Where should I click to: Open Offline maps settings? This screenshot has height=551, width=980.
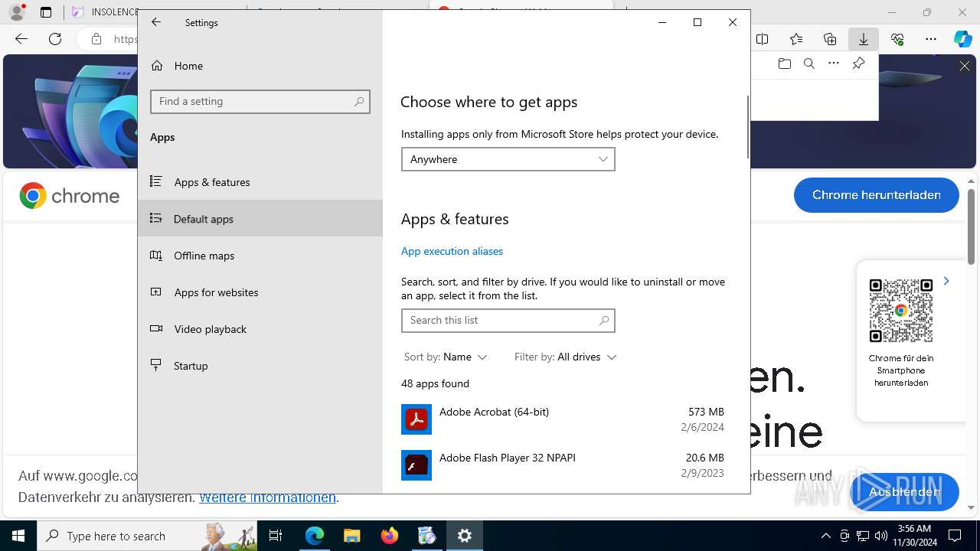pos(260,256)
